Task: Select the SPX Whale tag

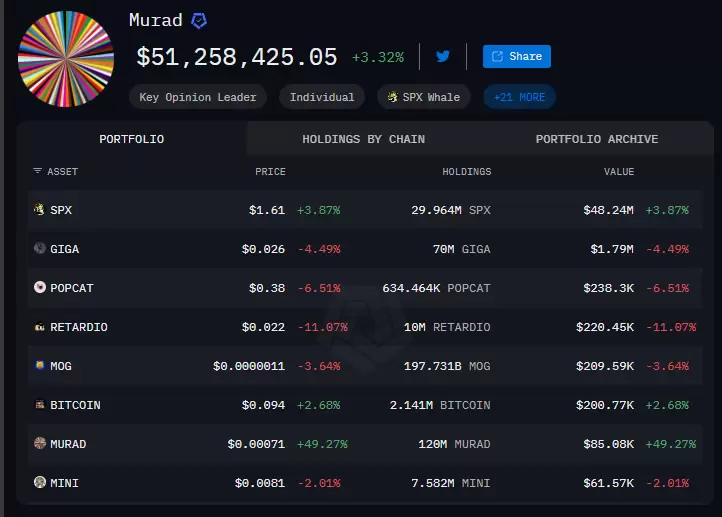Action: [x=424, y=97]
